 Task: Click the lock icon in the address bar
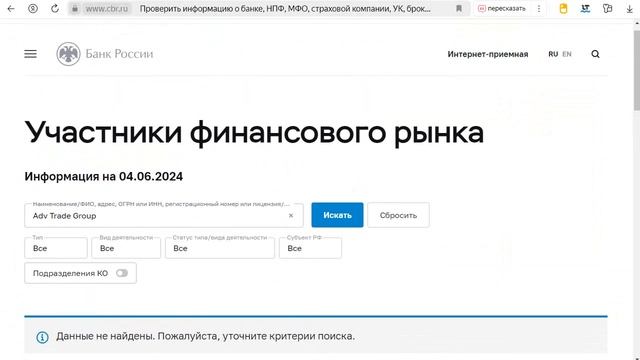coord(75,9)
